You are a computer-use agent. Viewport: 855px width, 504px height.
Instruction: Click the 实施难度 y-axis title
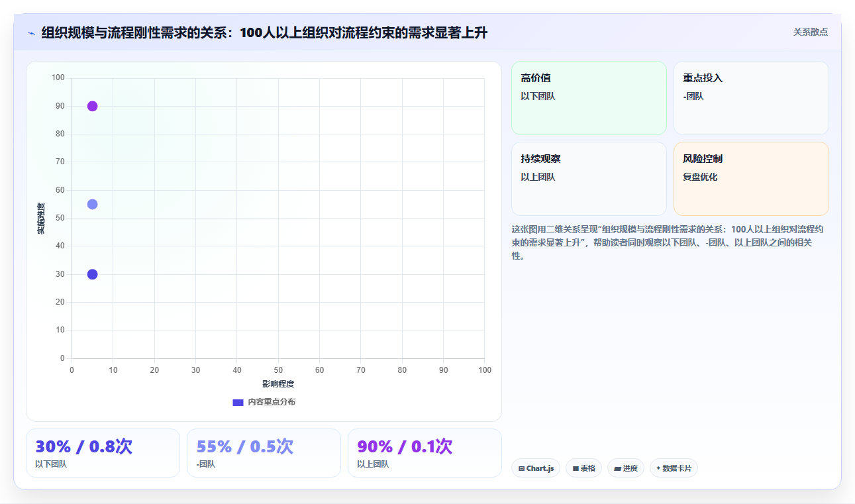[41, 219]
